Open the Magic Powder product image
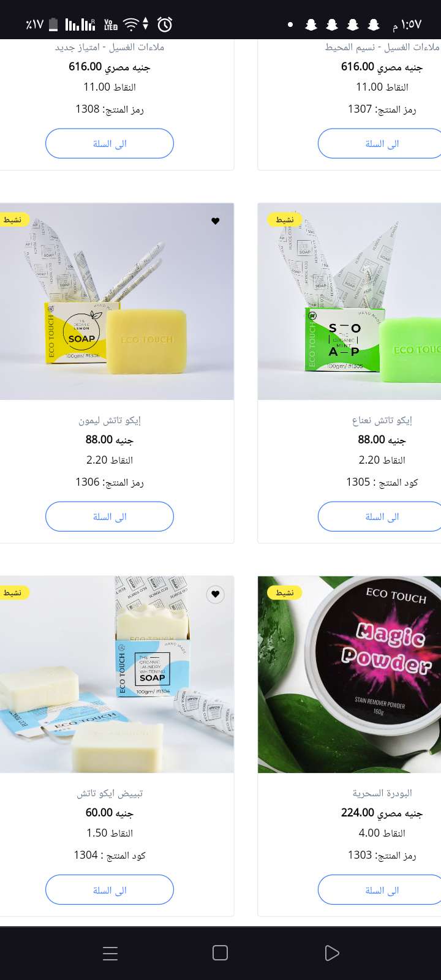This screenshot has width=441, height=980. 349,674
